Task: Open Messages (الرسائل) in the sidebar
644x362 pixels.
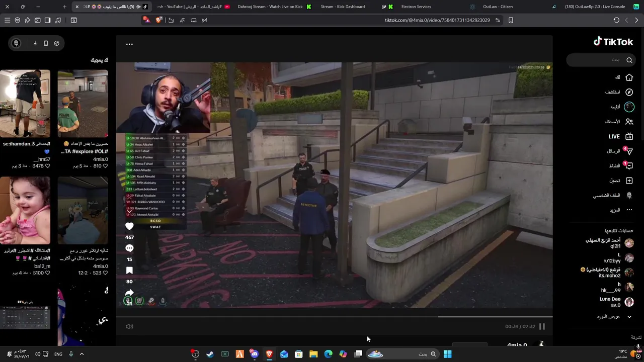Action: point(619,151)
